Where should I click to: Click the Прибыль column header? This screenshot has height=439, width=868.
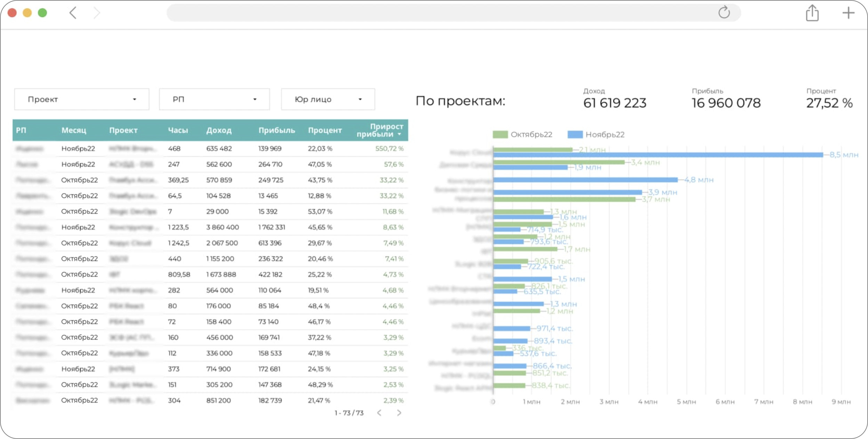[x=276, y=130]
